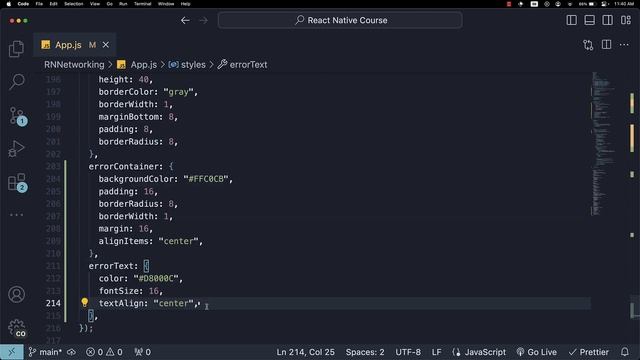
Task: Click the textAlign "center" value
Action: [173, 303]
